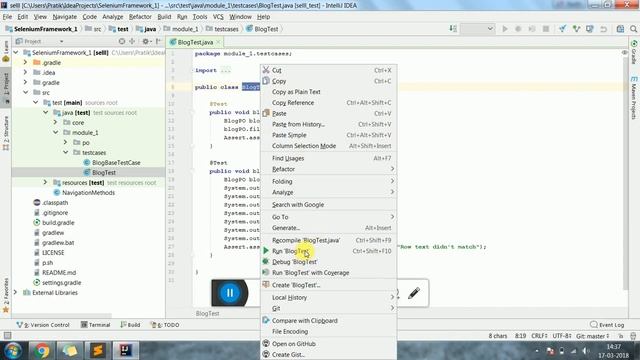Screen dimensions: 640x360
Task: Select BlogBaseTestCase in project tree
Action: 116,162
